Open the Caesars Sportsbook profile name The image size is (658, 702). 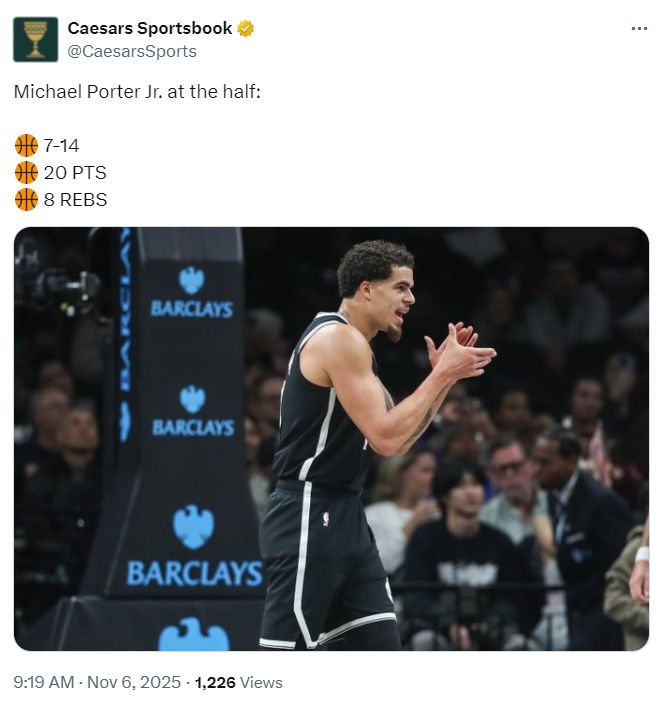pos(150,28)
